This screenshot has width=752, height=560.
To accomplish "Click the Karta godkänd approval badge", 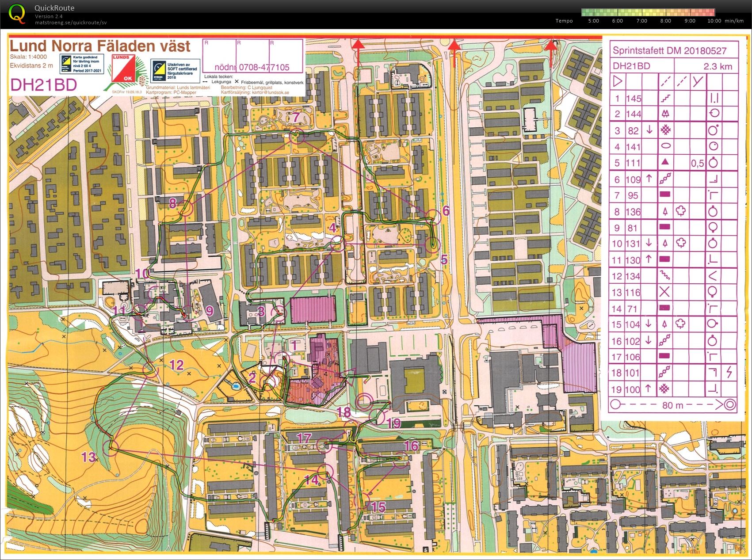I will pyautogui.click(x=81, y=64).
